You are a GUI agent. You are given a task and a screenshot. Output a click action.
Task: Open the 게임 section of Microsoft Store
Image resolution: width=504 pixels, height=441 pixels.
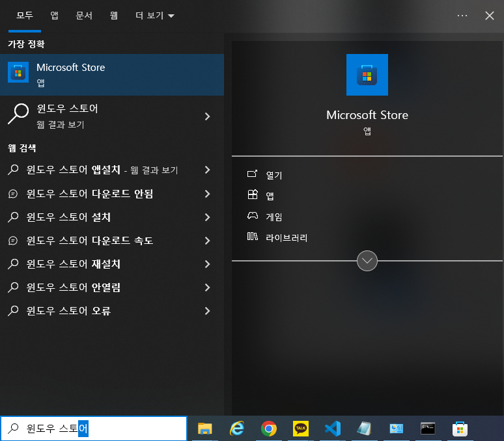pyautogui.click(x=274, y=217)
